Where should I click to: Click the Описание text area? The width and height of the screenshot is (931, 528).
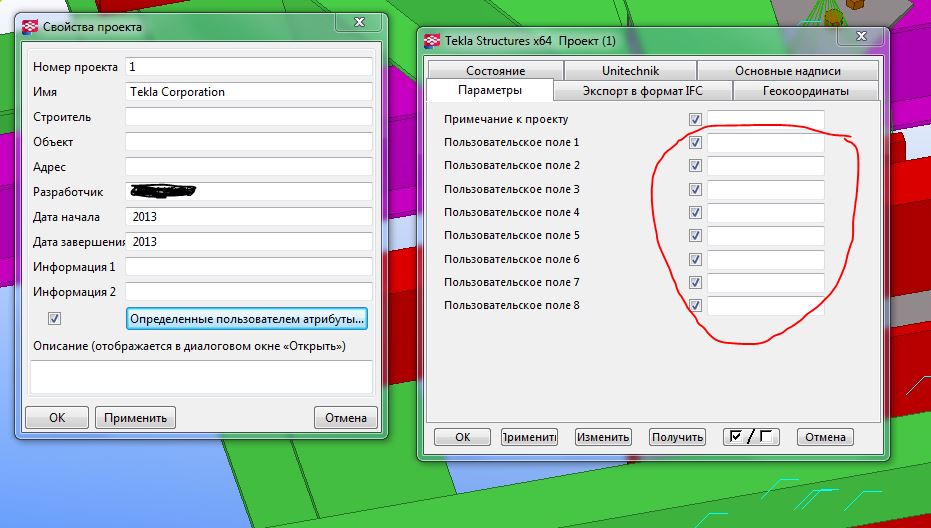point(201,377)
